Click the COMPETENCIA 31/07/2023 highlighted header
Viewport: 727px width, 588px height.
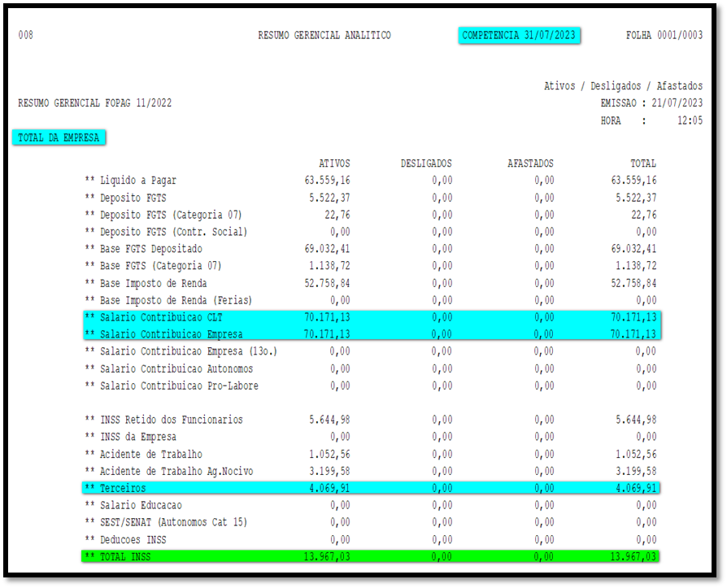(519, 35)
